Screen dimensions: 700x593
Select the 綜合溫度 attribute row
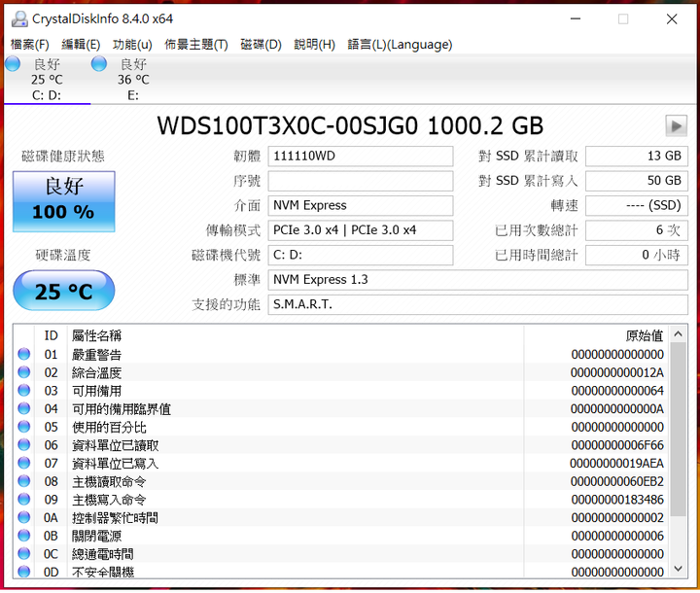click(341, 372)
